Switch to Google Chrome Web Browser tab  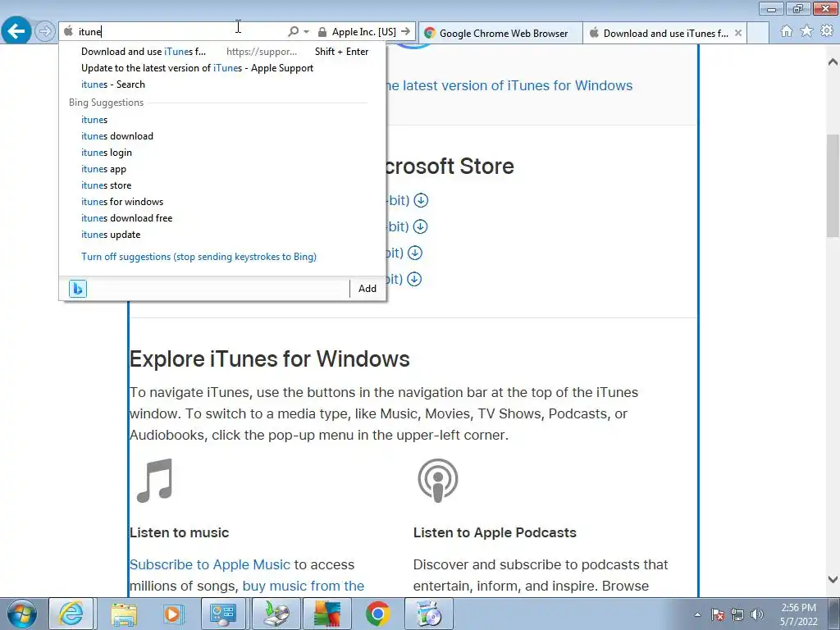tap(500, 33)
